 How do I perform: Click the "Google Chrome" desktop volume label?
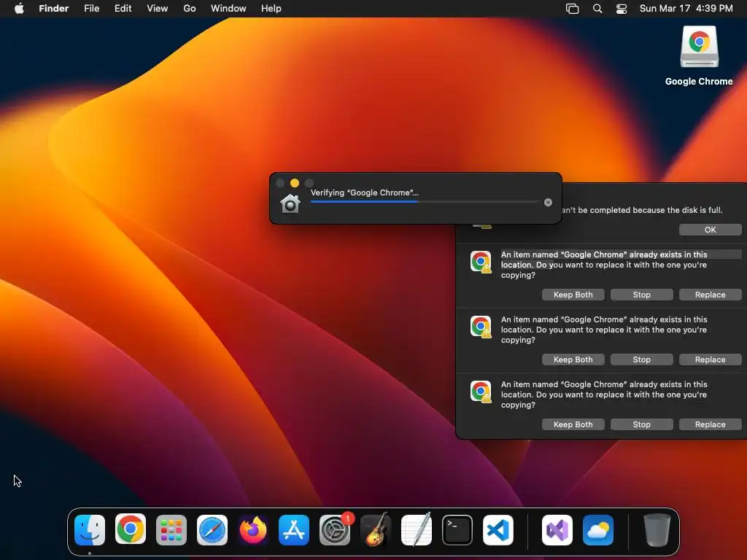point(699,82)
